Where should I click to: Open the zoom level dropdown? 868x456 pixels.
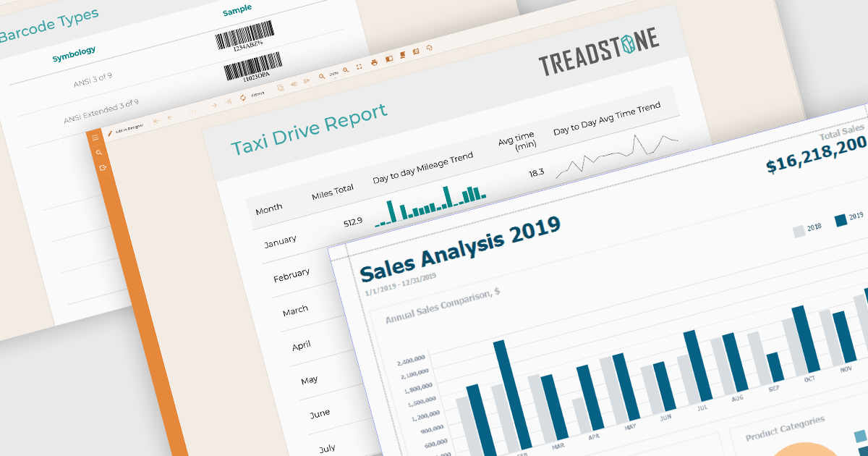(x=333, y=74)
